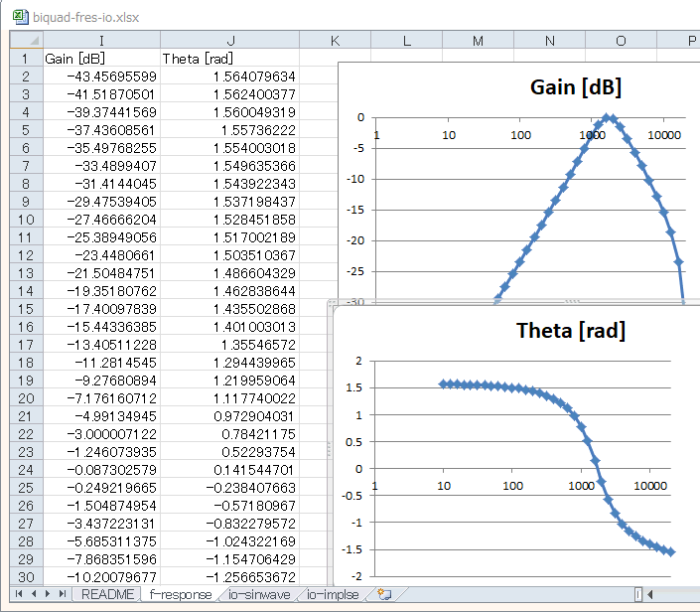Select column K header
The width and height of the screenshot is (700, 612).
335,40
